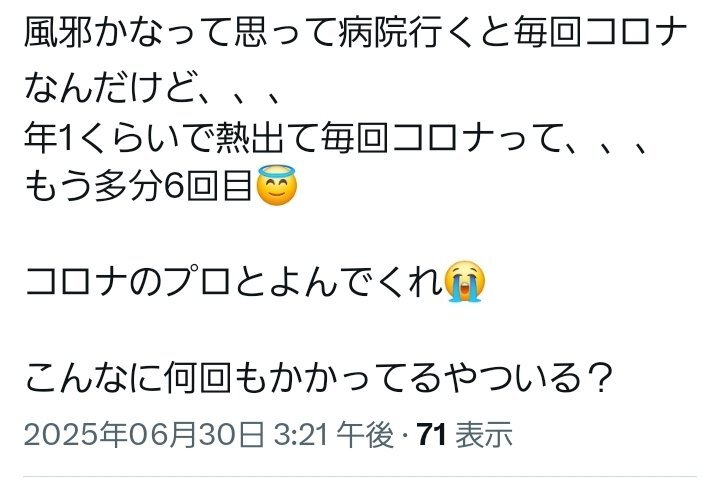Click the loudly crying face emoji
This screenshot has width=720, height=483.
coord(465,281)
